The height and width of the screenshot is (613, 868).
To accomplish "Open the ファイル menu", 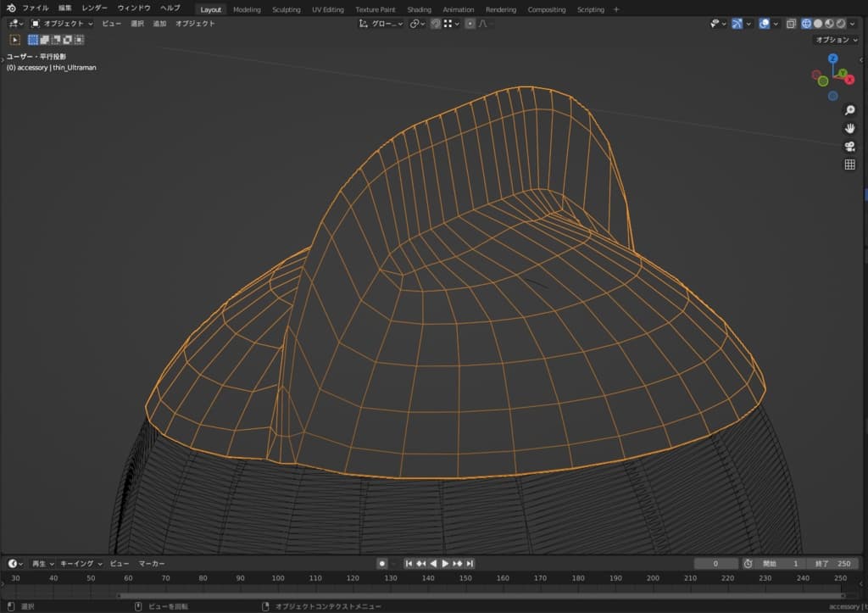I will coord(36,8).
